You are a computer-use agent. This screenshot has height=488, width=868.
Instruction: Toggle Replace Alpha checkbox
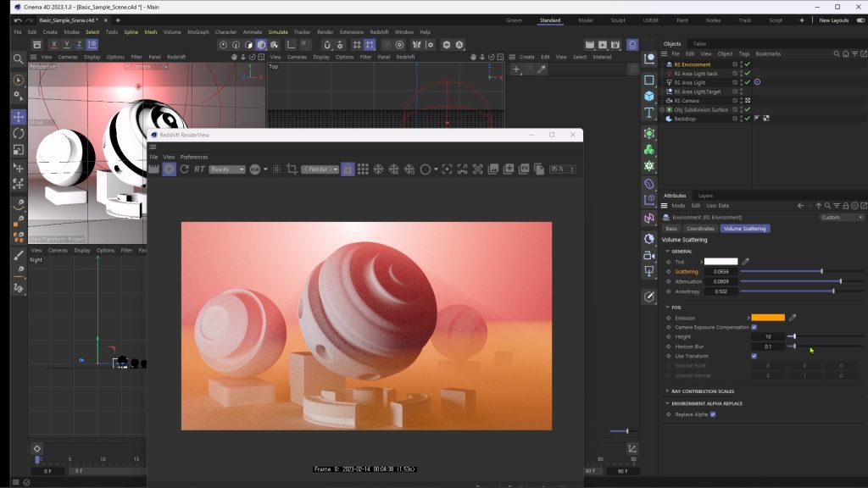[x=713, y=414]
